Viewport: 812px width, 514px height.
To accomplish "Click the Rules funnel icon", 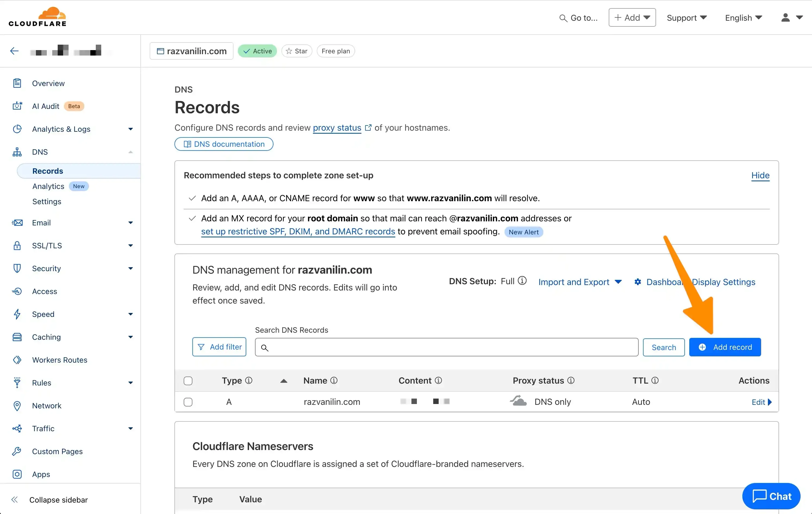I will coord(17,383).
